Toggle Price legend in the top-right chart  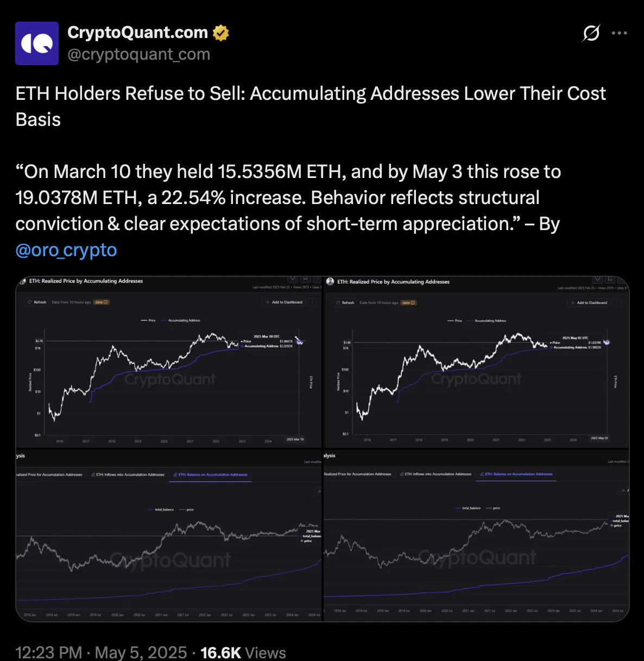tap(455, 321)
